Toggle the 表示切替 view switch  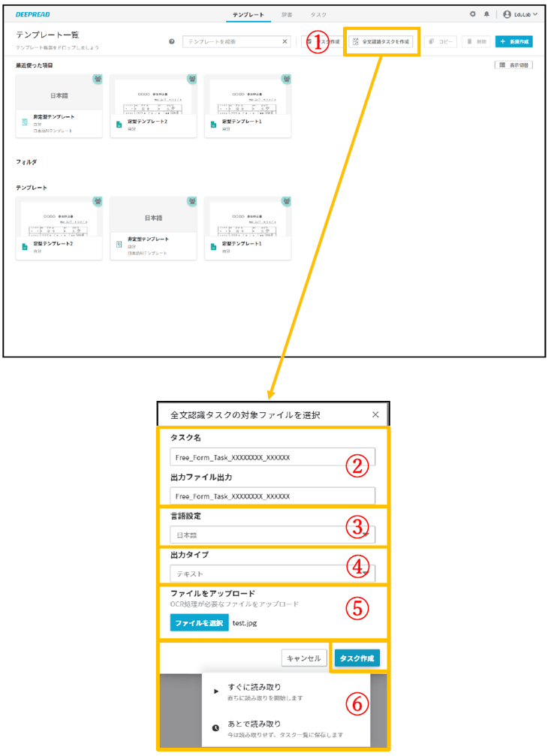tap(514, 65)
